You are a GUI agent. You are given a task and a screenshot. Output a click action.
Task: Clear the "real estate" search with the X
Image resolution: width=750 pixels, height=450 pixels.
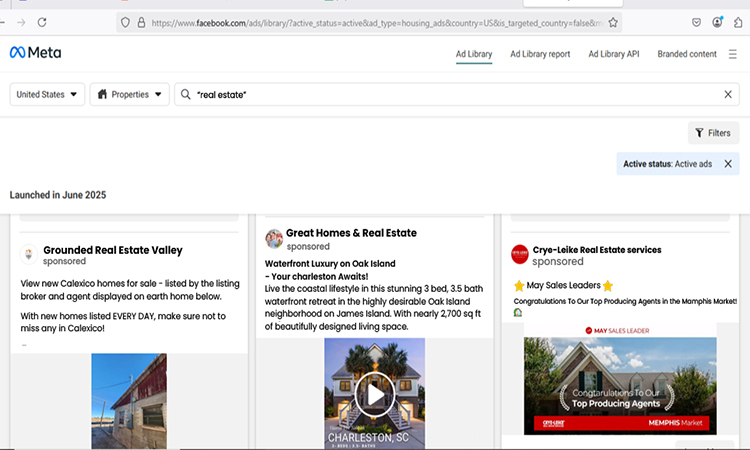(x=728, y=95)
